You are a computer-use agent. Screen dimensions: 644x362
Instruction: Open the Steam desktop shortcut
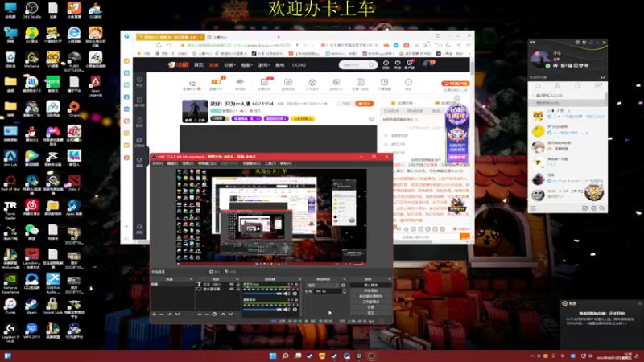pyautogui.click(x=31, y=306)
